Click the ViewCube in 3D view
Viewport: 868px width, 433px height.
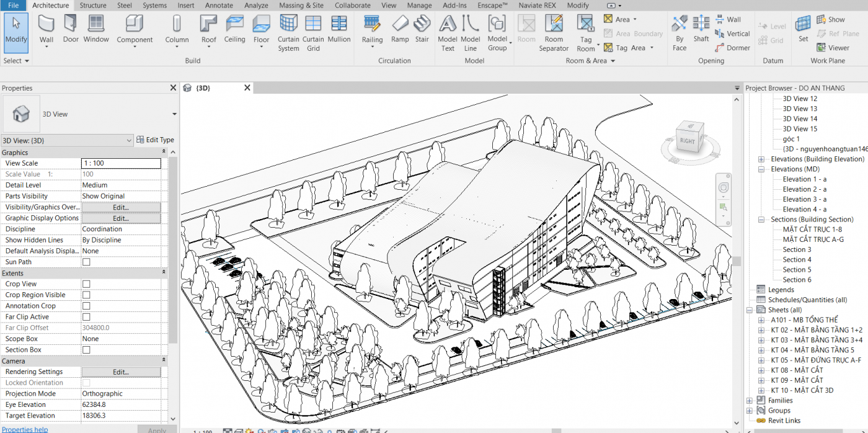pyautogui.click(x=688, y=140)
